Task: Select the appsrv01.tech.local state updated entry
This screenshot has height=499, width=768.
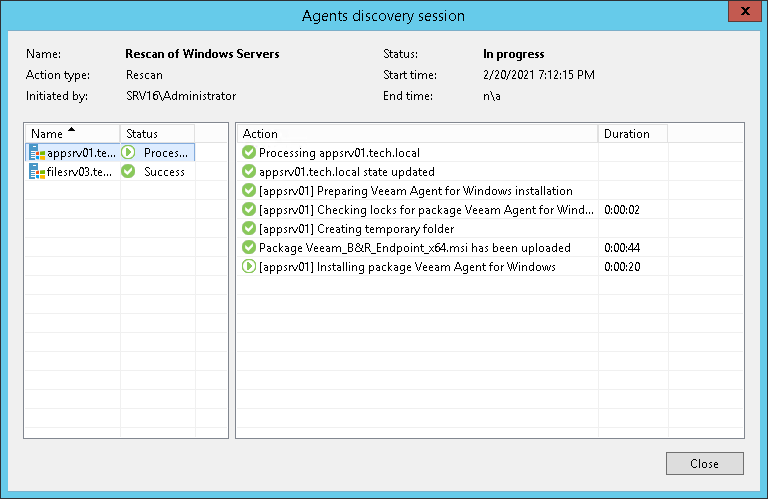Action: pyautogui.click(x=346, y=172)
